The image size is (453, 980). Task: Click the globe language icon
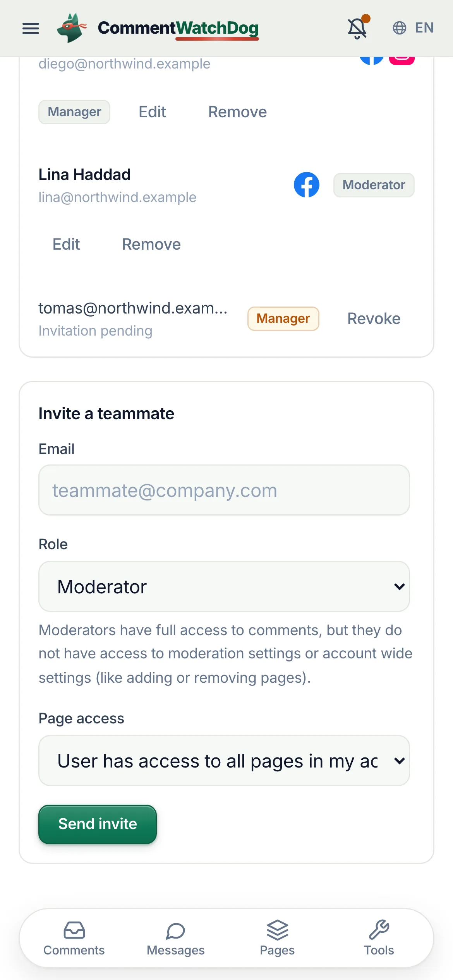[x=399, y=28]
